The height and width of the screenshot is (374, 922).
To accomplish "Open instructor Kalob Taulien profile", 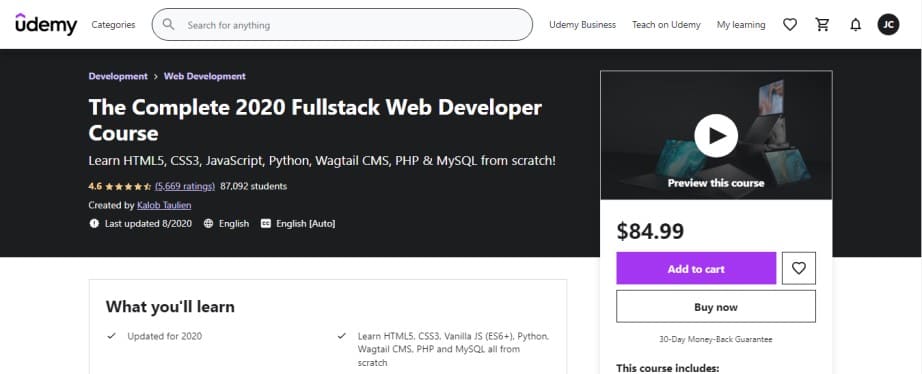I will point(164,205).
